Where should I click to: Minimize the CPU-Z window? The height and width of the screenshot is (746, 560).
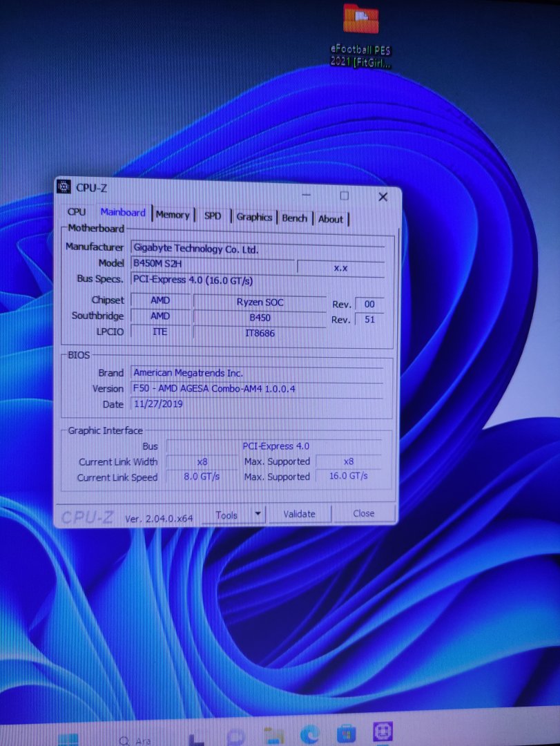pyautogui.click(x=307, y=195)
